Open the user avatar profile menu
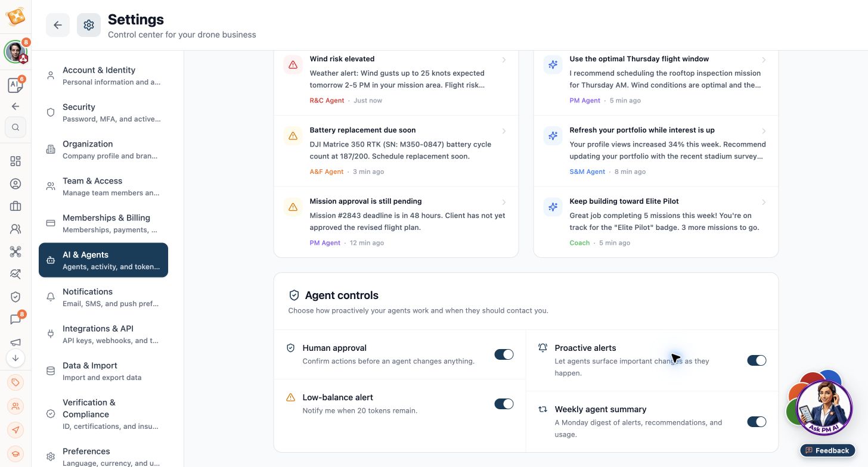Screen dimensions: 868x467 tap(15, 52)
